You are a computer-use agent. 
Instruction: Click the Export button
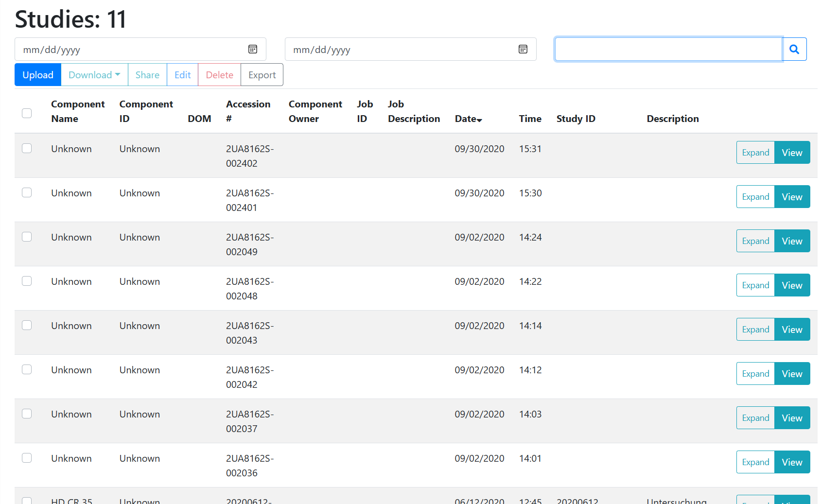coord(262,75)
